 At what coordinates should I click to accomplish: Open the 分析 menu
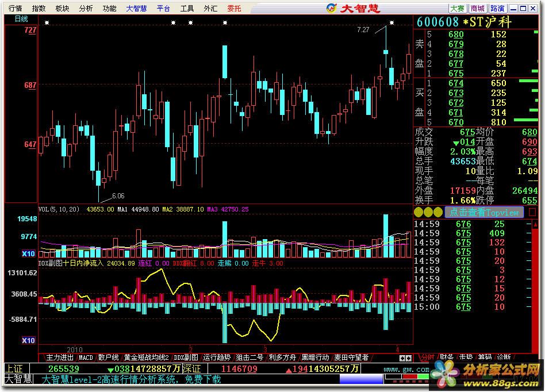86,8
